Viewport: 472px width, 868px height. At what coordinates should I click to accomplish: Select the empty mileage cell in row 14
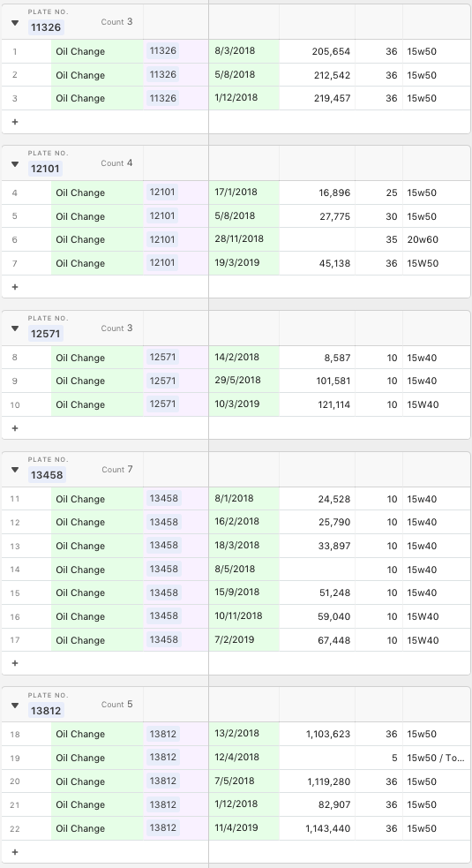point(317,569)
